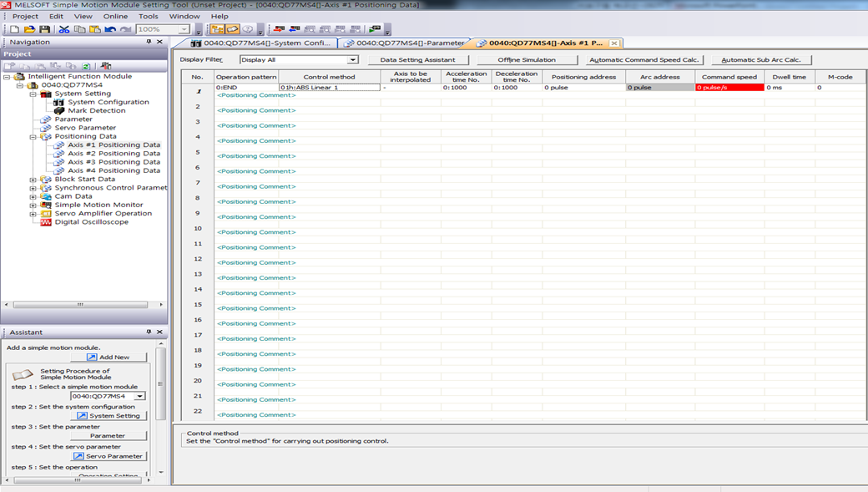Click the Servo Parameter button in Assistant
This screenshot has height=492, width=868.
pyautogui.click(x=108, y=456)
